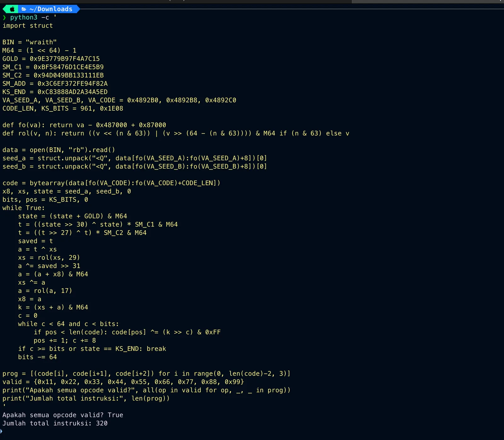Viewport: 504px width, 440px height.
Task: Click the SM_C2 value 0x94D049BB133111EB
Action: click(69, 75)
